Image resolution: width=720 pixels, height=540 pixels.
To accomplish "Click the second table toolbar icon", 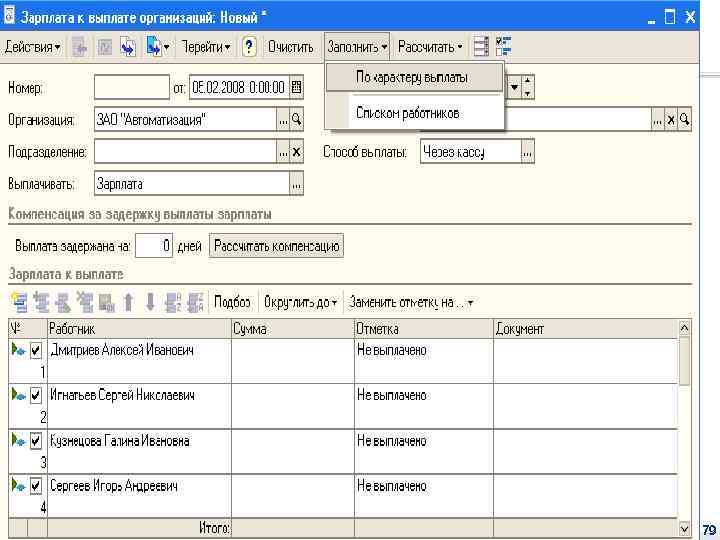I will (x=41, y=302).
